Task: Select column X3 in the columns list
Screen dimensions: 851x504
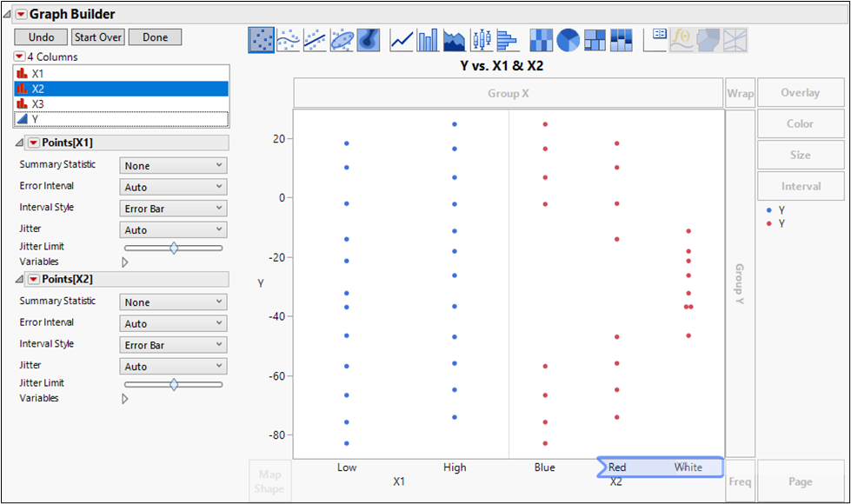Action: coord(121,103)
